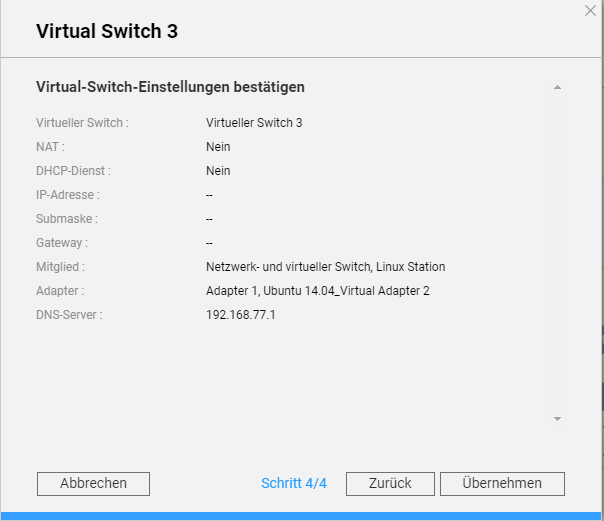Click the NAT label

[49, 147]
